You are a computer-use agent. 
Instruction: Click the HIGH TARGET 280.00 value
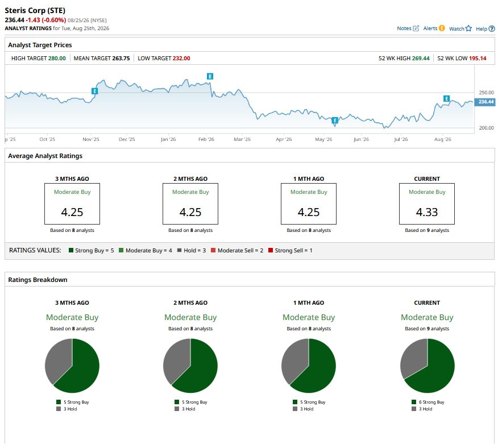coord(57,59)
